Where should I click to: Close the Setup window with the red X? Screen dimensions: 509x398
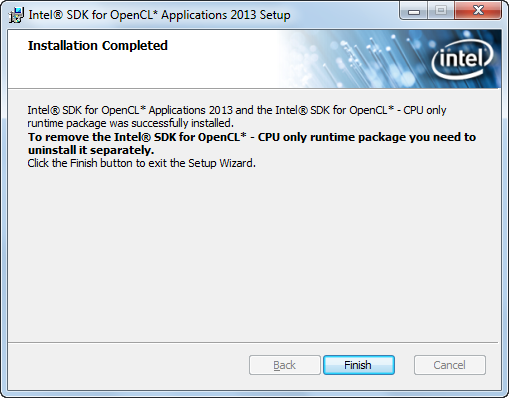click(x=478, y=11)
